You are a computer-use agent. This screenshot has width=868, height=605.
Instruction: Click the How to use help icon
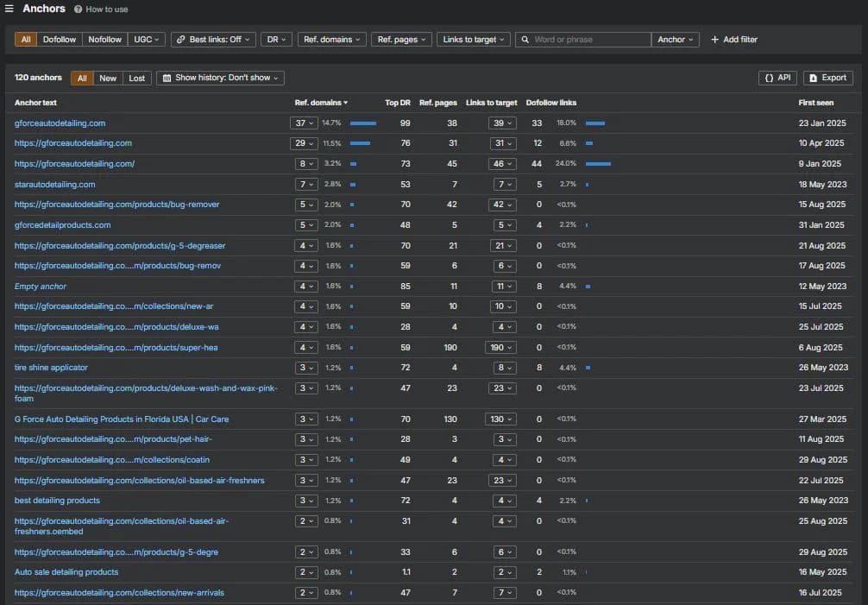coord(78,9)
